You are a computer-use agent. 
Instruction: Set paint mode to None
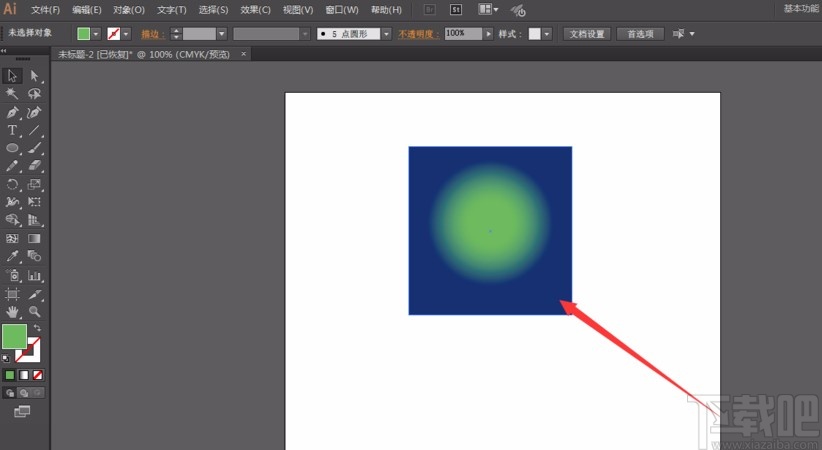click(x=38, y=375)
